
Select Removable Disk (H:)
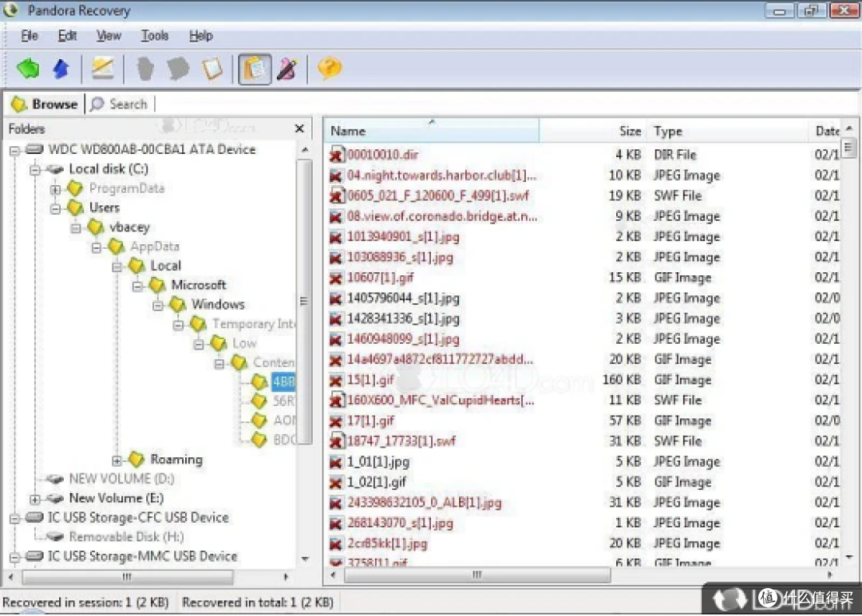pyautogui.click(x=126, y=537)
